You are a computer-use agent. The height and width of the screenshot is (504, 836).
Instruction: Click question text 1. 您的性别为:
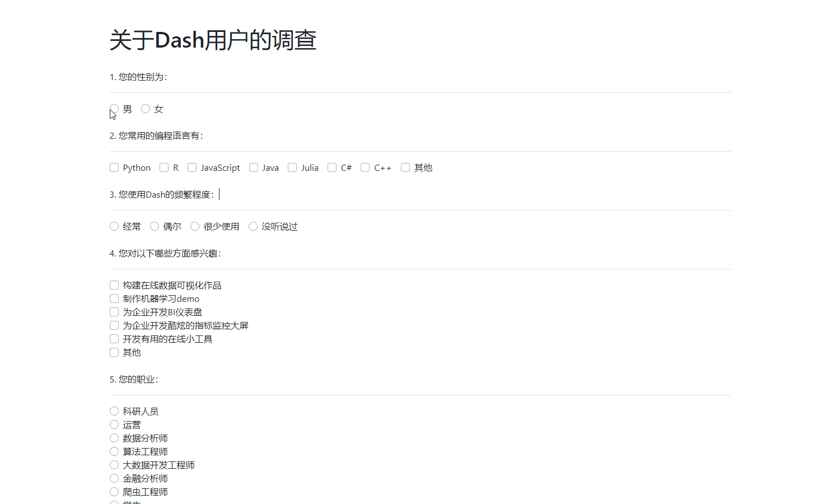coord(138,77)
